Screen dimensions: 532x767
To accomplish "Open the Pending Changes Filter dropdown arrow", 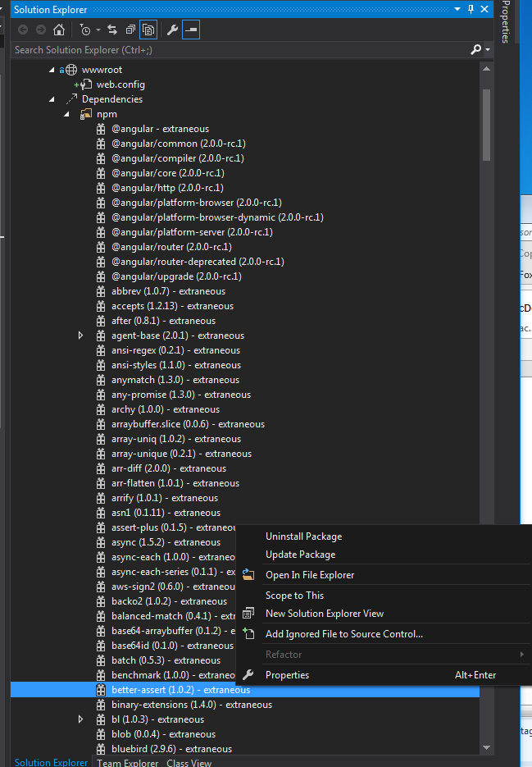I will (98, 30).
